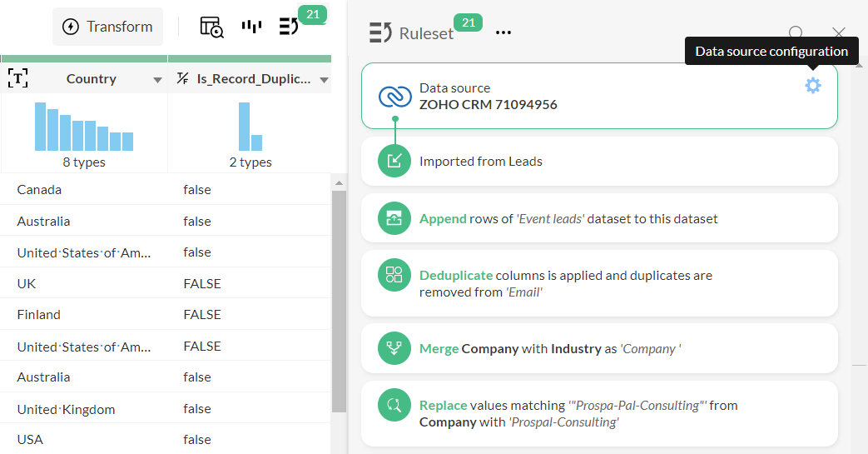Click the Transform button

[x=107, y=27]
